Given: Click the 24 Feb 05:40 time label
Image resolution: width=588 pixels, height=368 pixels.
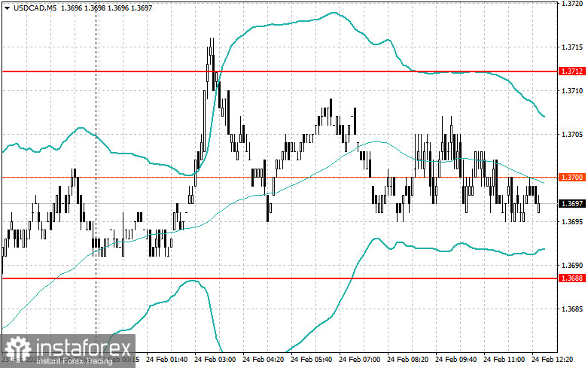Looking at the screenshot, I should 311,360.
